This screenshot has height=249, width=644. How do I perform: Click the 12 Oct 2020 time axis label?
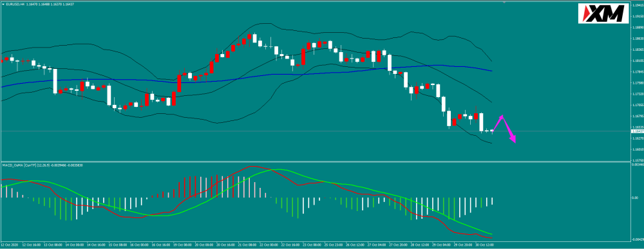point(10,244)
